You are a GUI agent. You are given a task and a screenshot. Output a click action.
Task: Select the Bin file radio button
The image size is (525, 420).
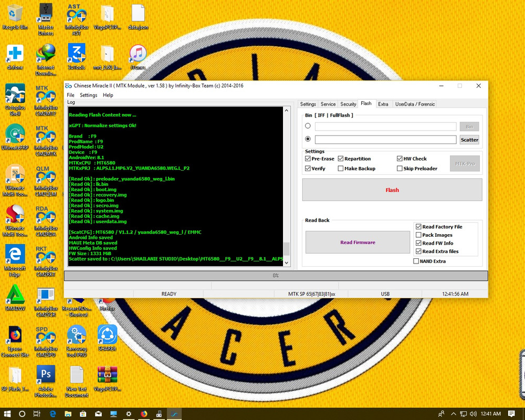(x=308, y=126)
